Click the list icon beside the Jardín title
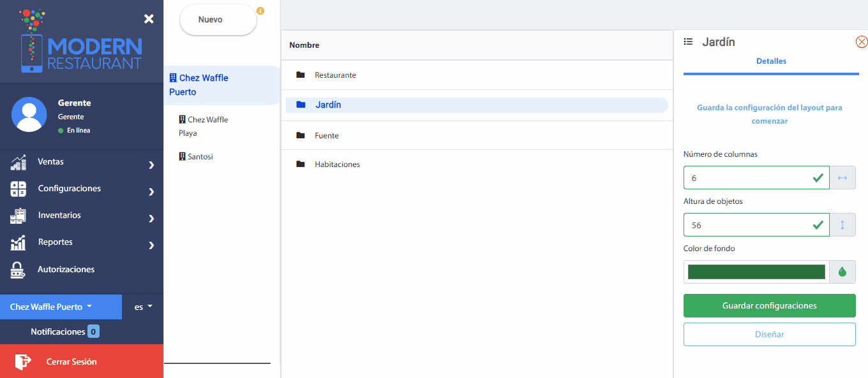 pos(688,42)
